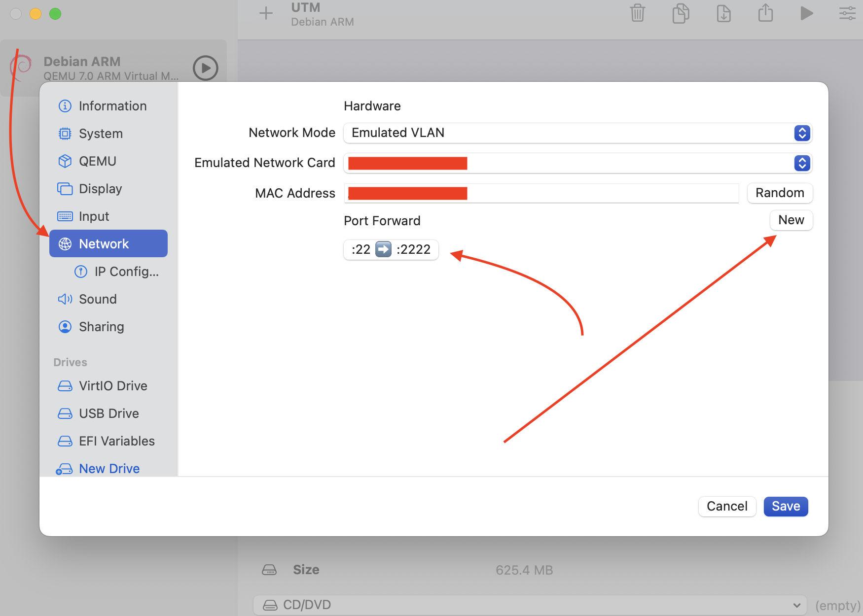Viewport: 863px width, 616px height.
Task: Select the VirtIO Drive entry
Action: [108, 386]
